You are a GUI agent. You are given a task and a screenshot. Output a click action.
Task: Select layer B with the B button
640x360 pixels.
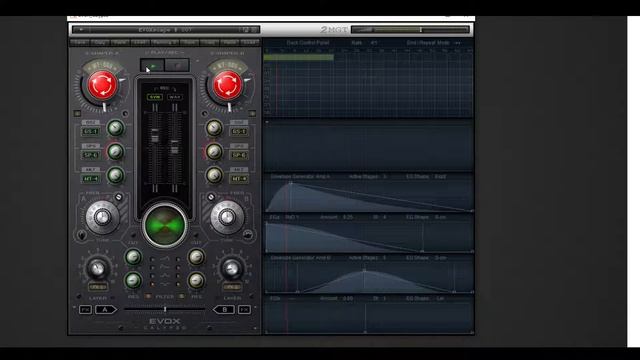click(x=224, y=310)
